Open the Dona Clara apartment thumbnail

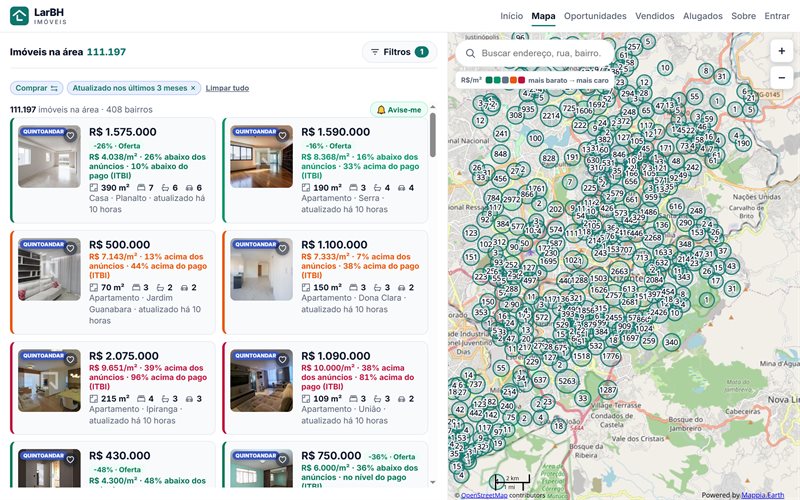click(262, 269)
